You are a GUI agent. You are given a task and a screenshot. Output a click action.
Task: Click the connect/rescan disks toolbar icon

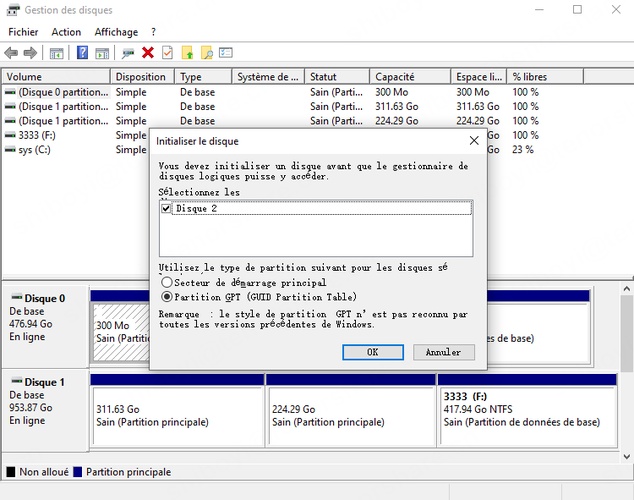click(128, 53)
